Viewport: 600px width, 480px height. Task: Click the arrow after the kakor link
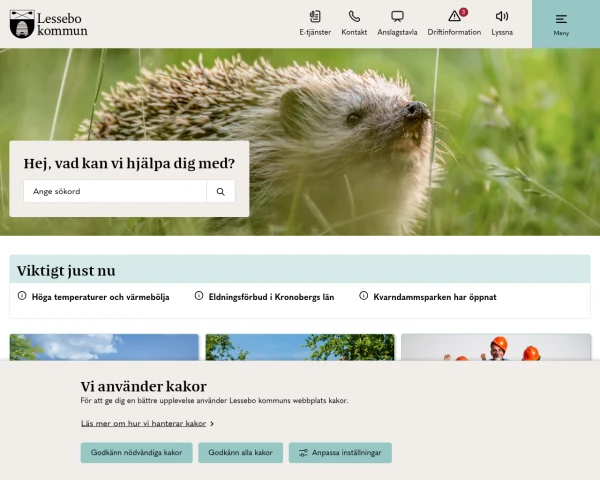[212, 424]
